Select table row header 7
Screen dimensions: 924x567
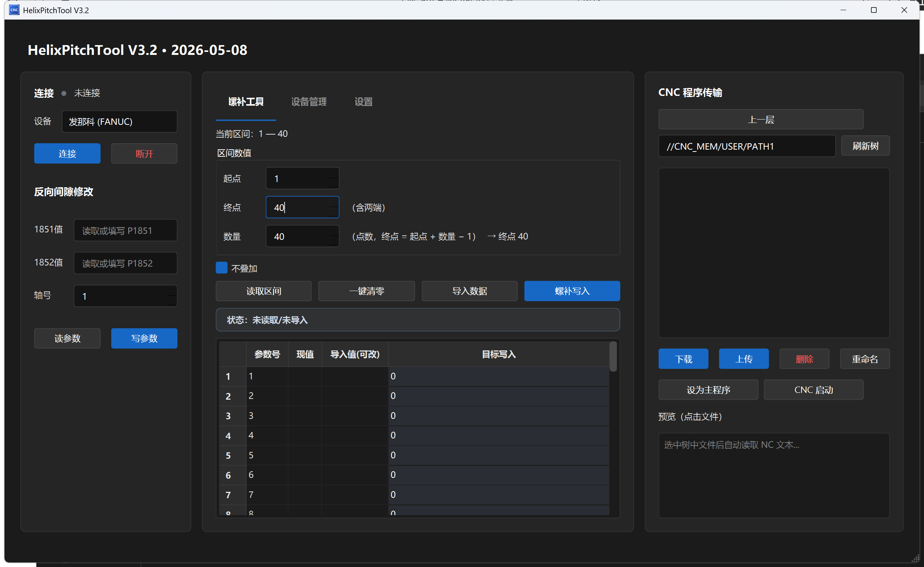click(x=232, y=495)
